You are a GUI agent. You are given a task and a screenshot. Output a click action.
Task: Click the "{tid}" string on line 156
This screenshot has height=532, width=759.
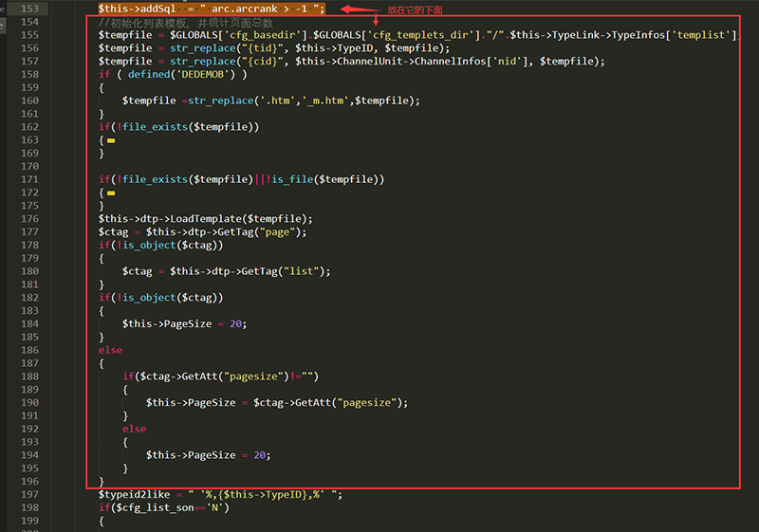[263, 47]
